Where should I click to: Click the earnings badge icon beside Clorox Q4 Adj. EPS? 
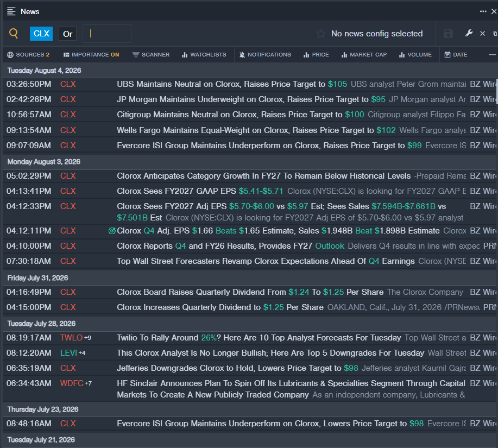111,231
